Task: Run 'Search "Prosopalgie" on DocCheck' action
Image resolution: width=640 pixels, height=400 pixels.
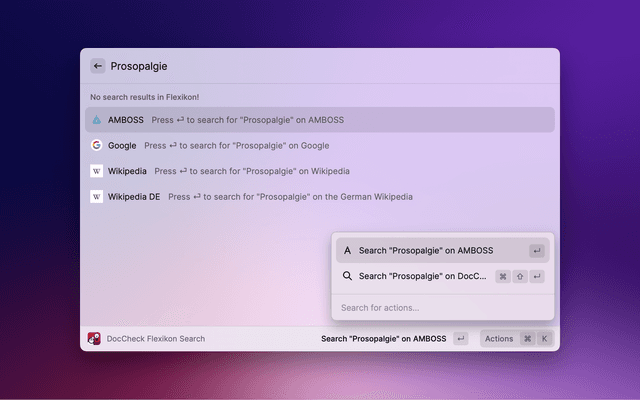Action: point(422,276)
